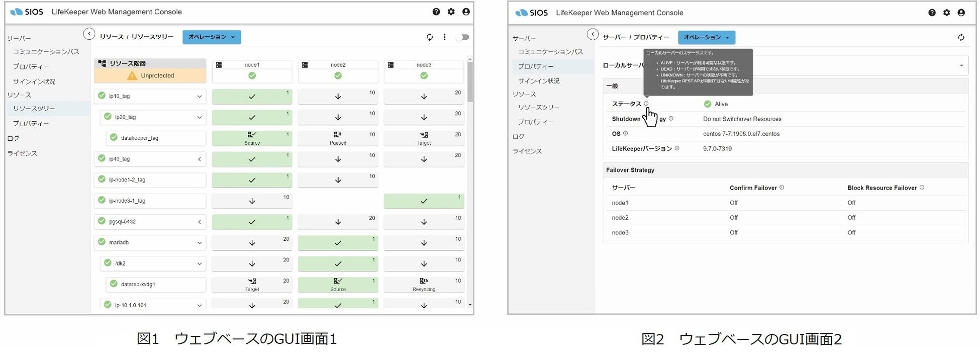The image size is (980, 363).
Task: Click the Resyncing icon for datarep-xvdg1 on node3
Action: [424, 282]
